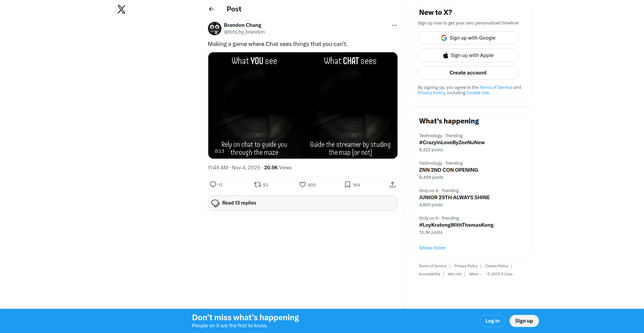The height and width of the screenshot is (333, 644).
Task: Click the X logo icon
Action: pos(121,9)
